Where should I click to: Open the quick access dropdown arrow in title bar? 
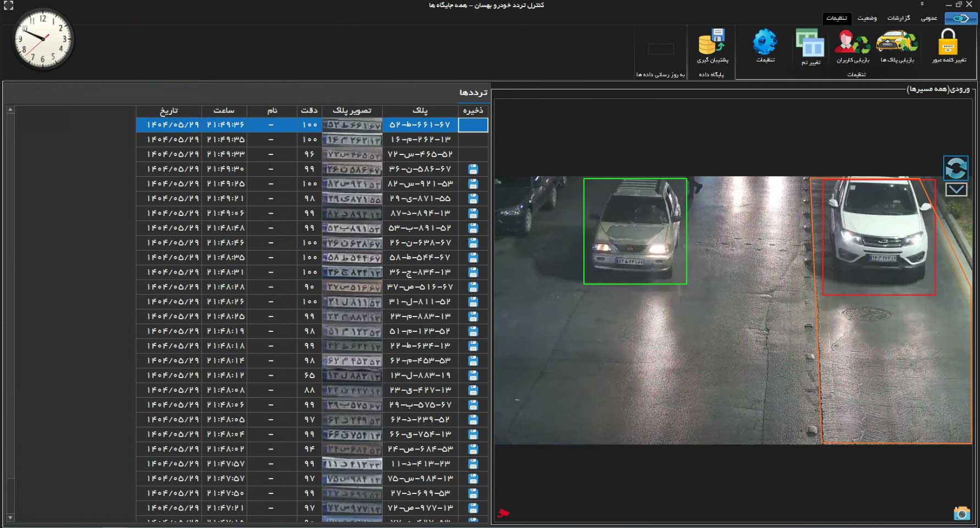(x=922, y=4)
